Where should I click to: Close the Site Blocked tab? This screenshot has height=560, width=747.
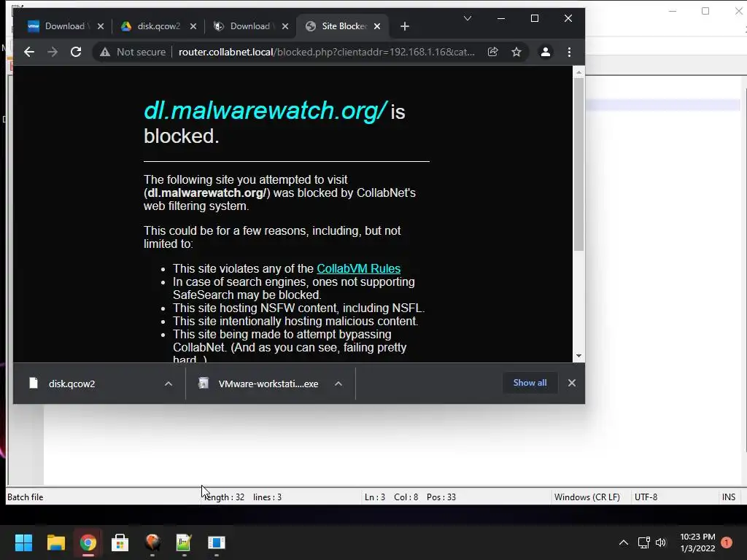377,26
